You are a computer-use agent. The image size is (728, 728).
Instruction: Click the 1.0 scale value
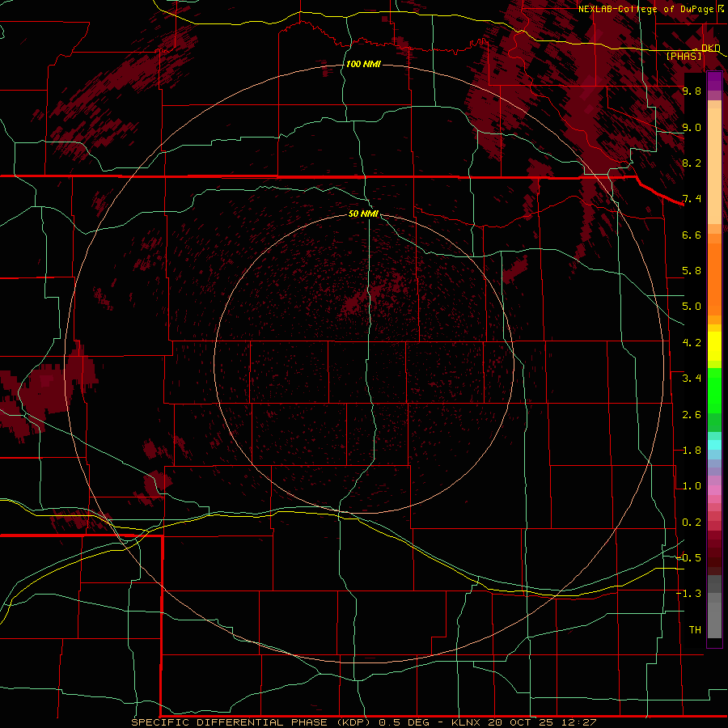[692, 486]
